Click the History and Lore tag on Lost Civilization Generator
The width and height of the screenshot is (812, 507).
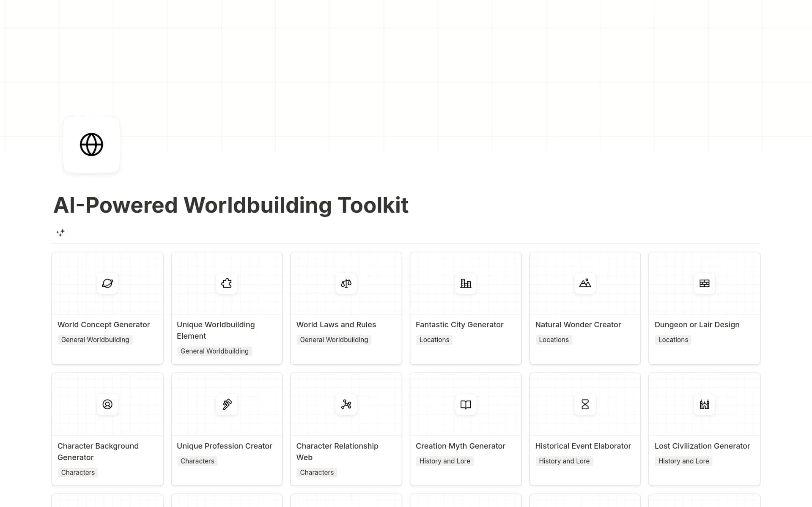[683, 461]
